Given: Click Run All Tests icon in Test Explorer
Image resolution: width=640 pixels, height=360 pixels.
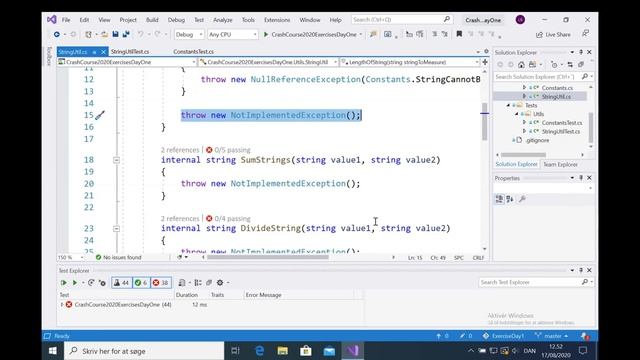Looking at the screenshot, I should [x=63, y=282].
